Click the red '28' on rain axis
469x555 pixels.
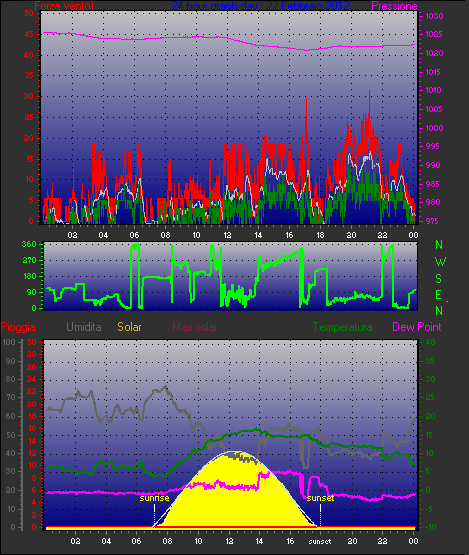[x=32, y=354]
